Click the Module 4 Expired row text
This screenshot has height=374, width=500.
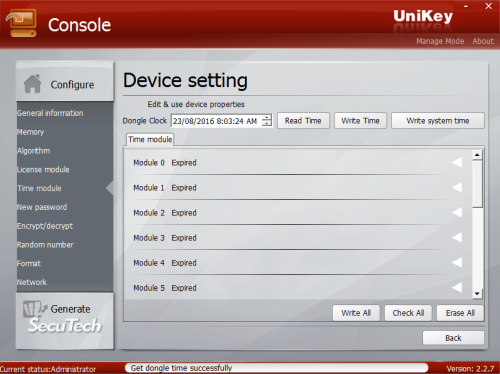tap(165, 263)
